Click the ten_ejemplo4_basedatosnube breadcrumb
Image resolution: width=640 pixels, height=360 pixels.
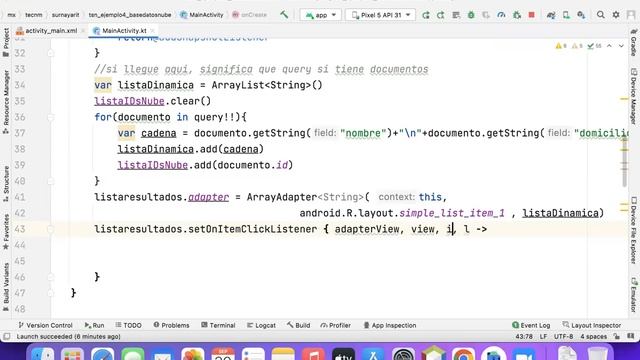tap(130, 15)
